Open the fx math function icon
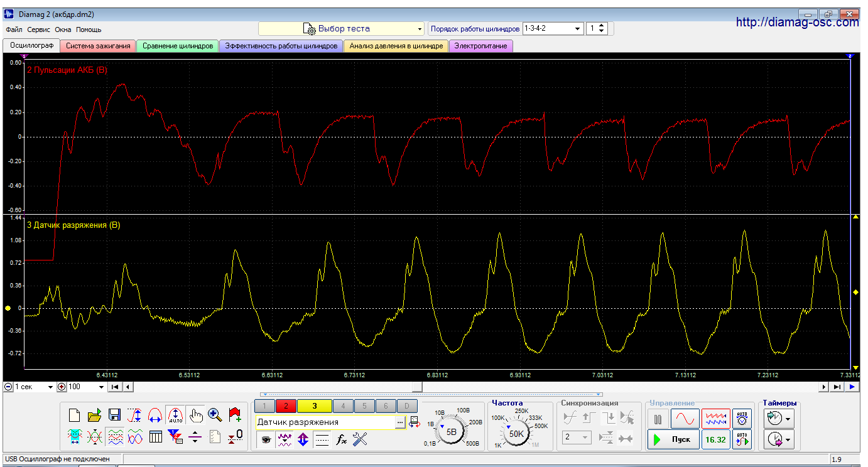The image size is (868, 467). [x=341, y=440]
